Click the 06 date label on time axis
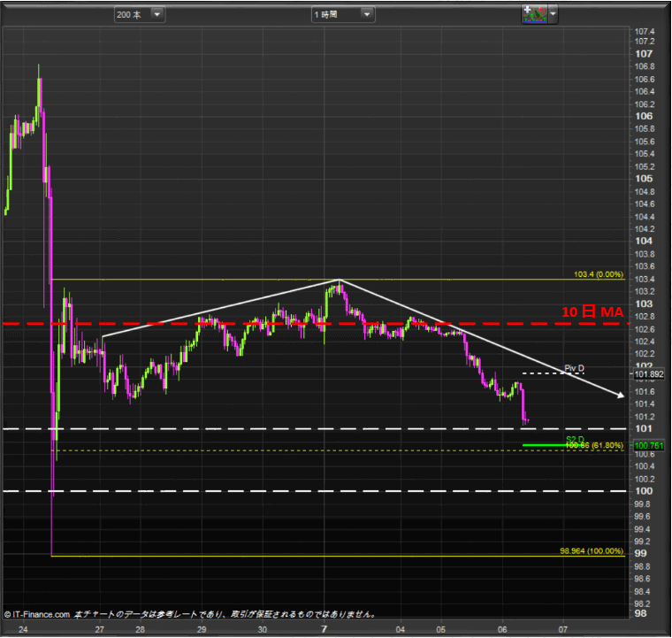 click(502, 629)
